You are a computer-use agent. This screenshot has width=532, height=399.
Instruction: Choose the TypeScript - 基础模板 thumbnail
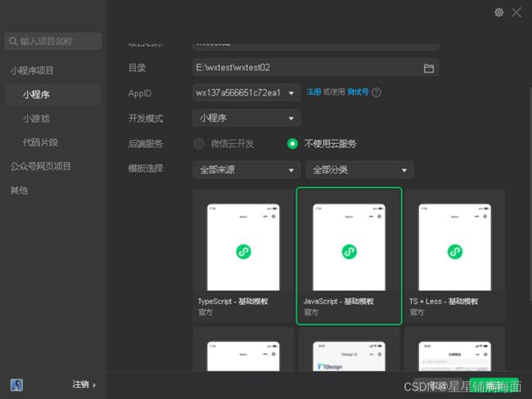click(x=243, y=247)
